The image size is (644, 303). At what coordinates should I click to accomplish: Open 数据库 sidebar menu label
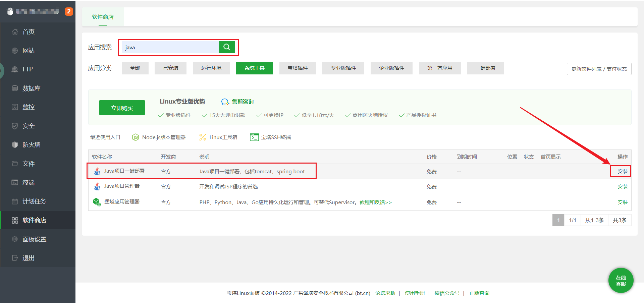tap(31, 88)
